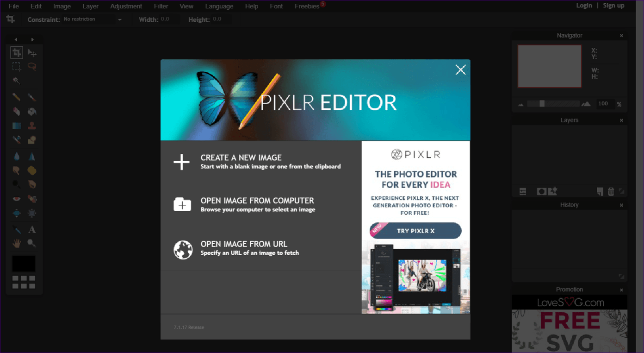The image size is (644, 353).
Task: Select the Crop tool in the toolbox
Action: point(17,52)
